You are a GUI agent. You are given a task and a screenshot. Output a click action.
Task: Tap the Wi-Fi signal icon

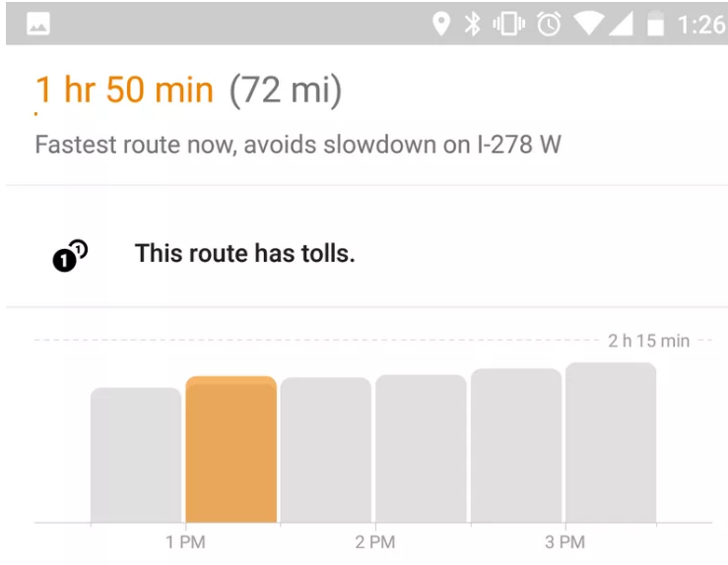click(x=586, y=25)
